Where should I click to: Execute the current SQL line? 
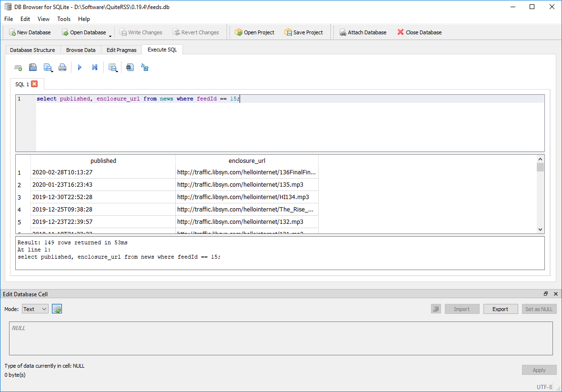click(x=94, y=67)
